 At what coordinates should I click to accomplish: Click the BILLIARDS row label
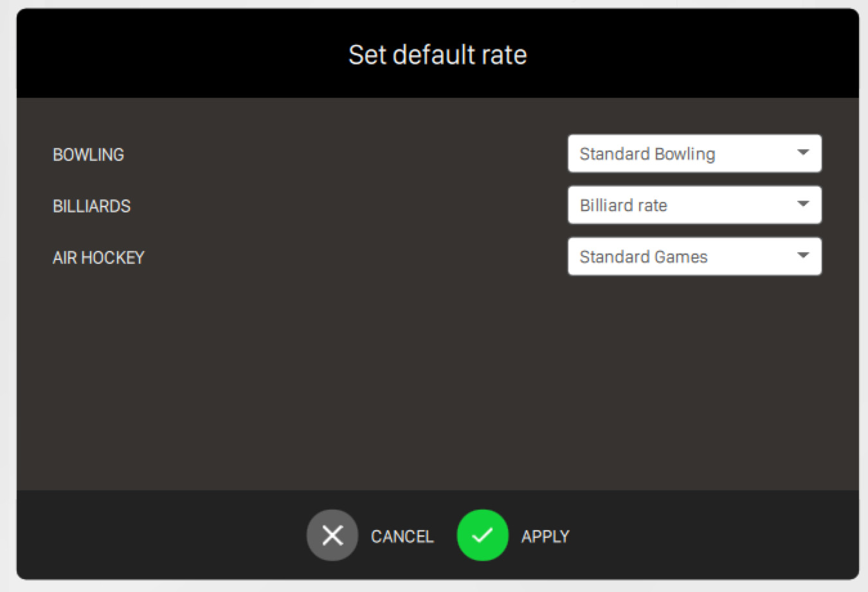tap(91, 207)
